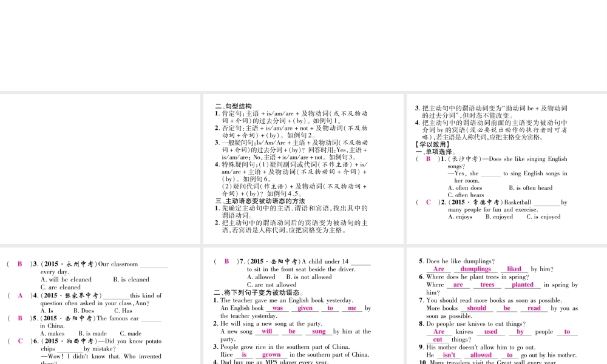Select option A. enjoys
This screenshot has width=607, height=364.
click(460, 217)
